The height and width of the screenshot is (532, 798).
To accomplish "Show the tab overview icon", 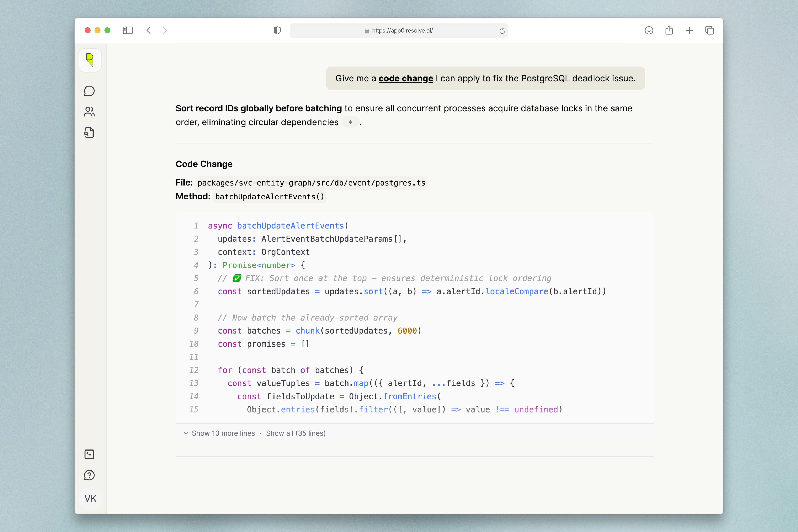I will click(709, 31).
